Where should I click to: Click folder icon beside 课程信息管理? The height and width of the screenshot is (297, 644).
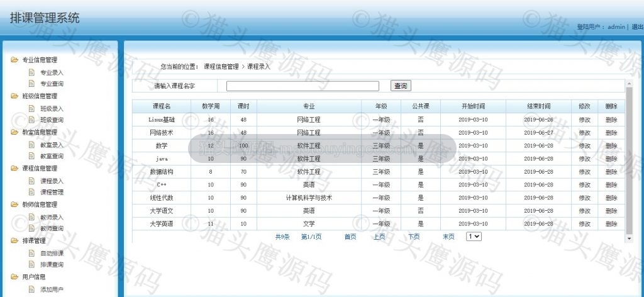[14, 168]
